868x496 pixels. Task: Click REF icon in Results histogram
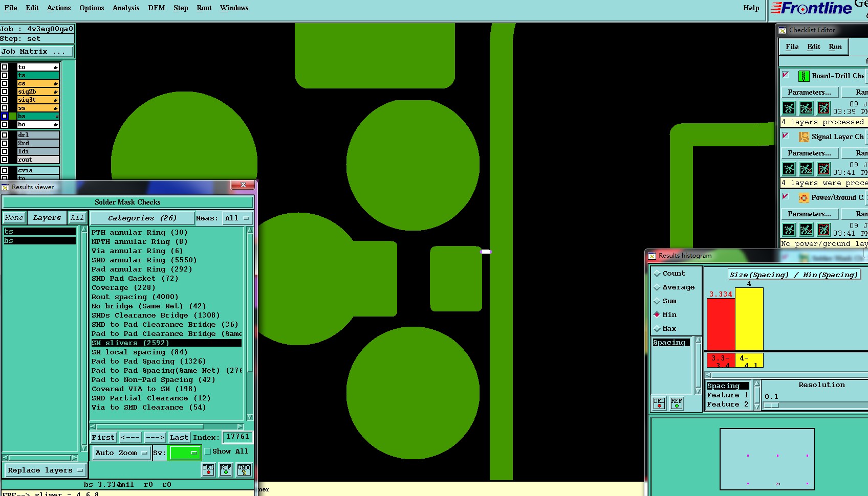[x=677, y=403]
